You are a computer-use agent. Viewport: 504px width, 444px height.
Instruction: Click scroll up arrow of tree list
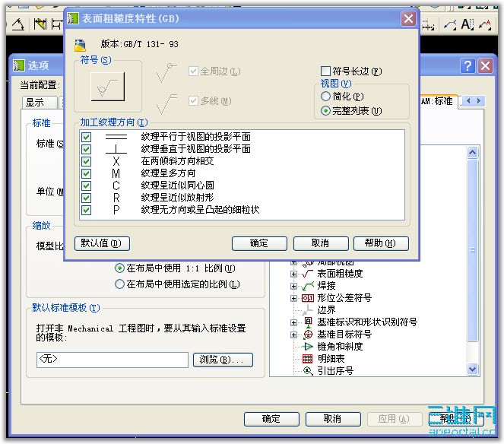472,152
